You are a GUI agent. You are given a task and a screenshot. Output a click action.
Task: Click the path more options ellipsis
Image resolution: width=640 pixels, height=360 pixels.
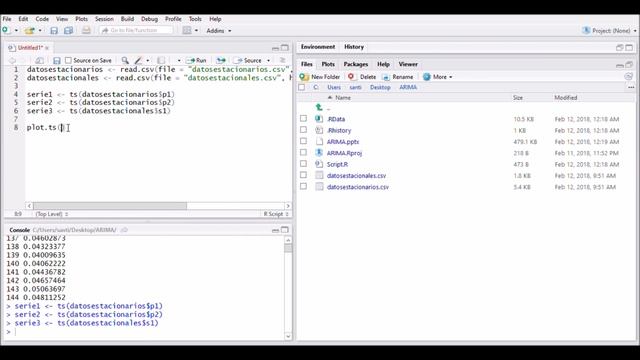[631, 87]
